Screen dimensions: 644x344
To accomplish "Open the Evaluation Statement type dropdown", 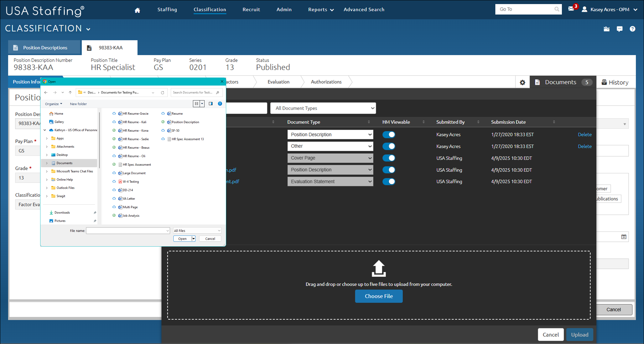I will [x=330, y=182].
